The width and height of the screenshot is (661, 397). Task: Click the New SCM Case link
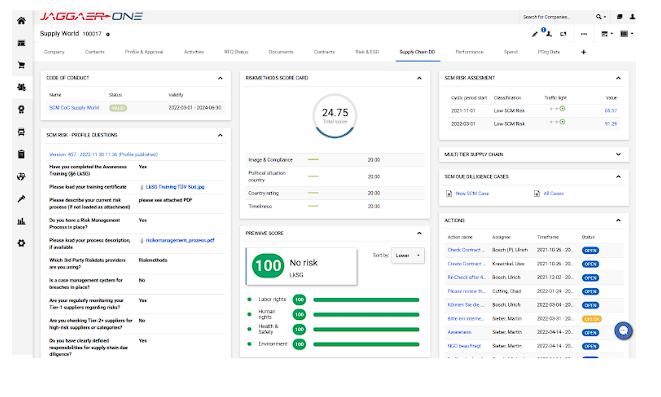pos(473,193)
